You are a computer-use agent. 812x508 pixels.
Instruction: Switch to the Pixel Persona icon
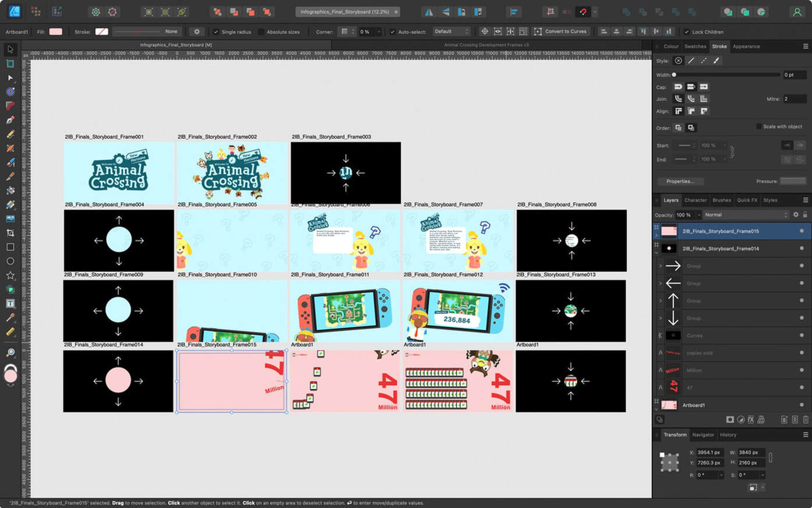[x=36, y=12]
